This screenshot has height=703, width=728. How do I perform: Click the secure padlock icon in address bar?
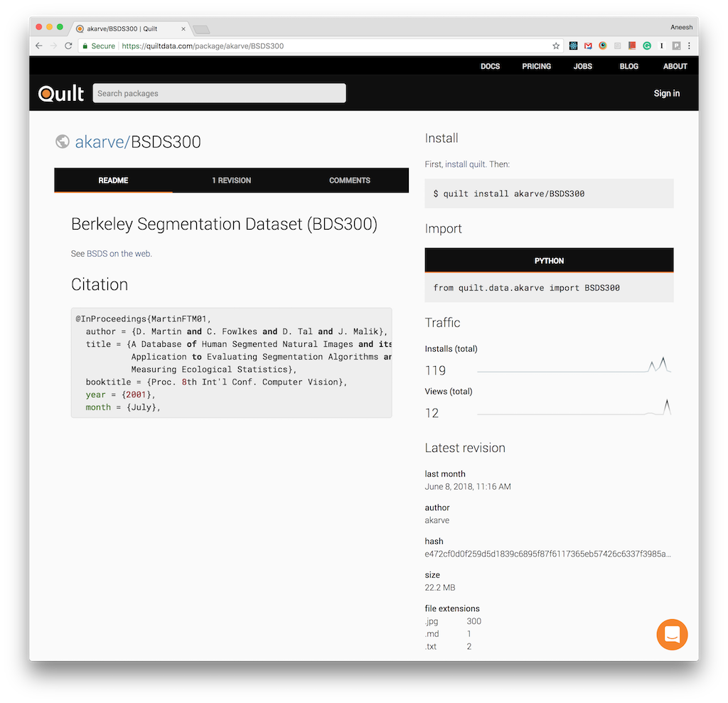85,45
